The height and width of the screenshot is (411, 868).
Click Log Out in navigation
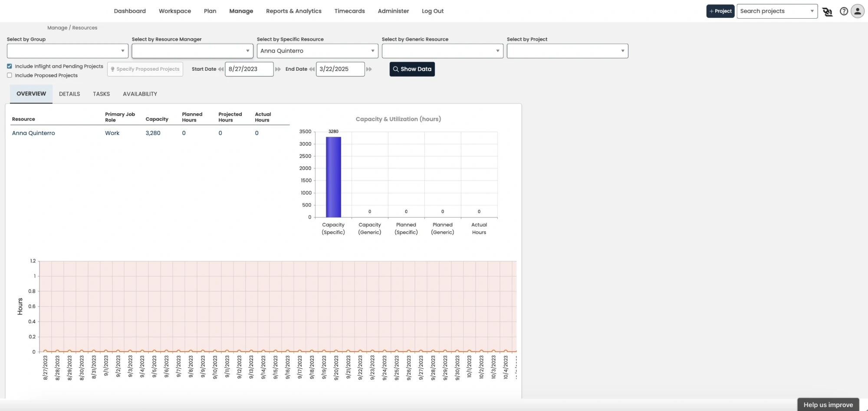click(433, 11)
